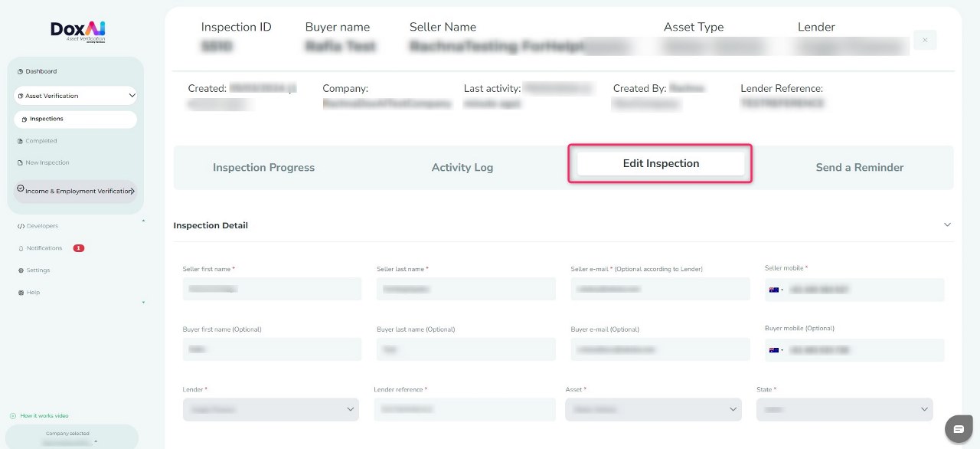Click the Seller mobile country flag
Viewport: 980px width, 449px height.
point(774,290)
